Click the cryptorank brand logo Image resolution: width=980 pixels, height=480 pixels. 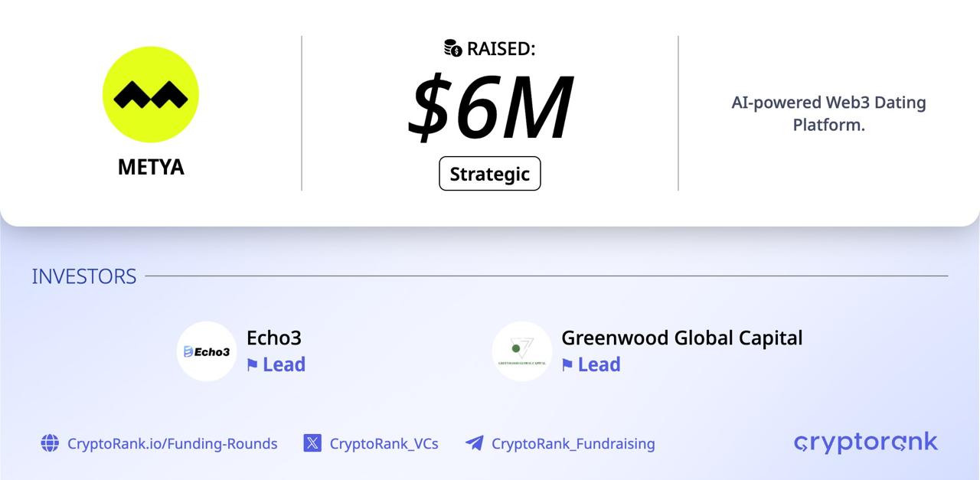click(865, 442)
